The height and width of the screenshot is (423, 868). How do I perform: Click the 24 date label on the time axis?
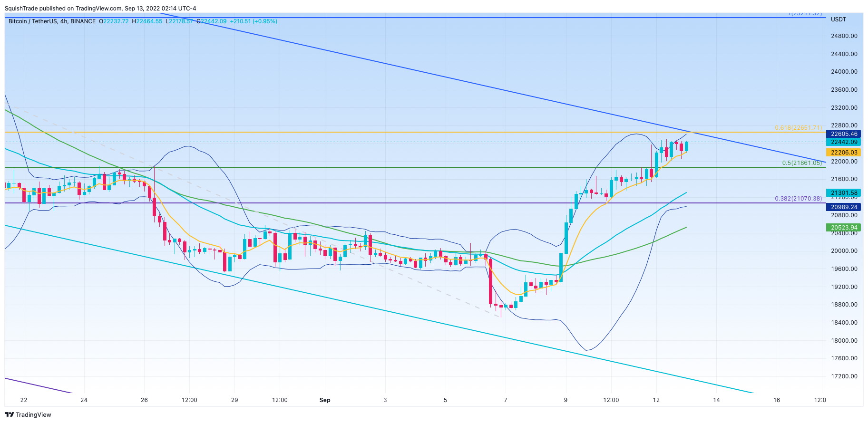tap(84, 400)
